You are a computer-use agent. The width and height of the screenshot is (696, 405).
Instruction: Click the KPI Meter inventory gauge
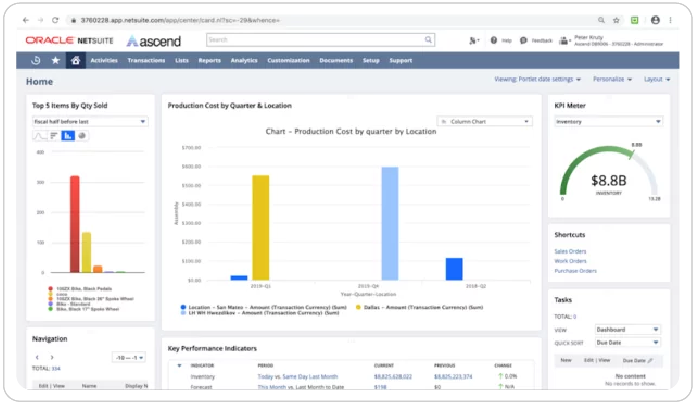click(609, 173)
